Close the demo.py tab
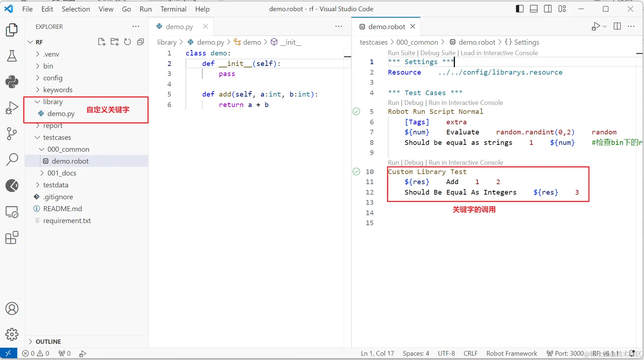 point(205,26)
